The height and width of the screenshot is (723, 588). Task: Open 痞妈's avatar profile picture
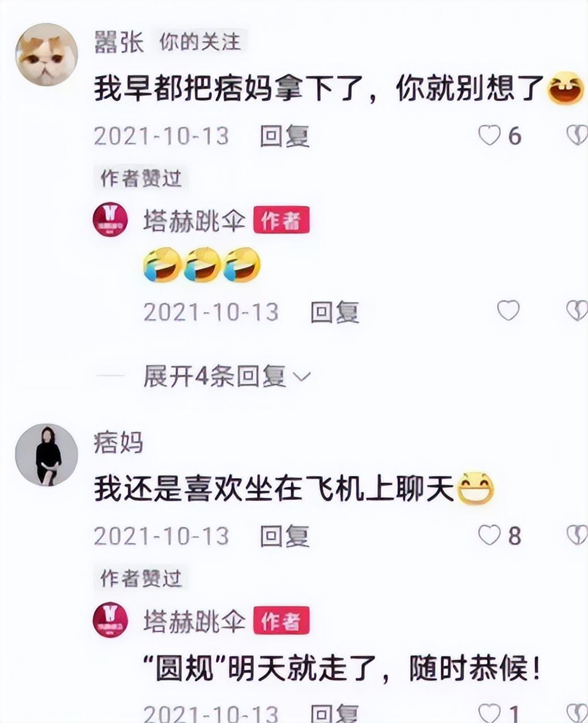(46, 454)
